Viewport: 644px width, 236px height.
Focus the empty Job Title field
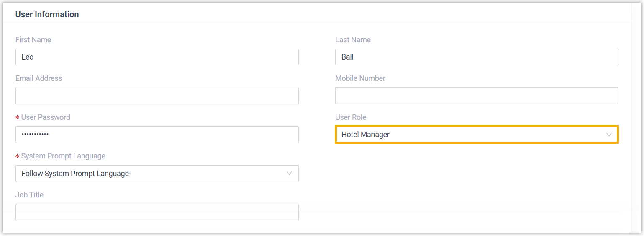coord(157,212)
